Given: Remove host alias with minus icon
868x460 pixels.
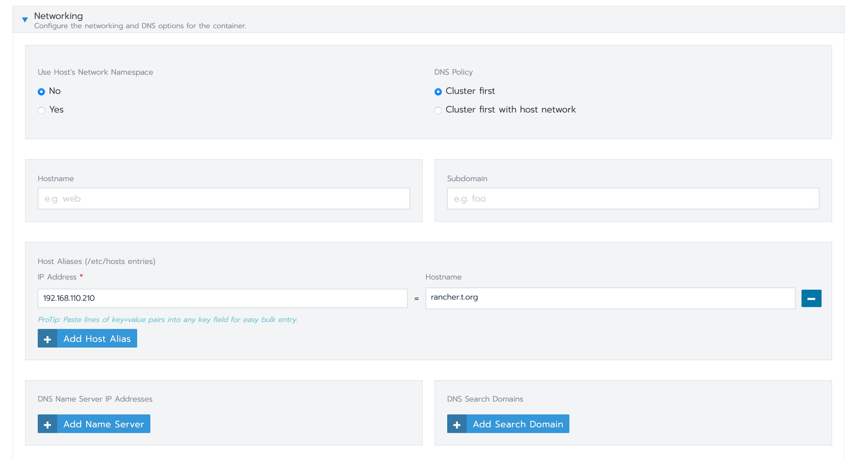Looking at the screenshot, I should 811,298.
